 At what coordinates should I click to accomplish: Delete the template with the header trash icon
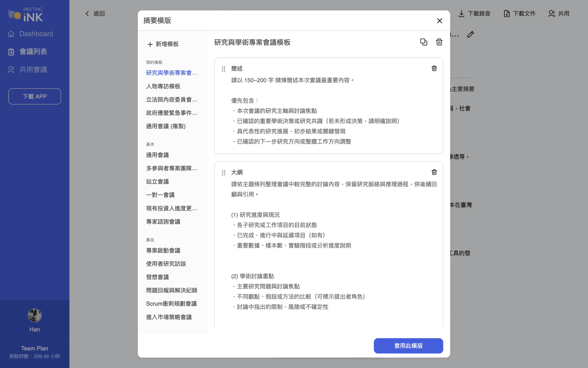pos(439,42)
